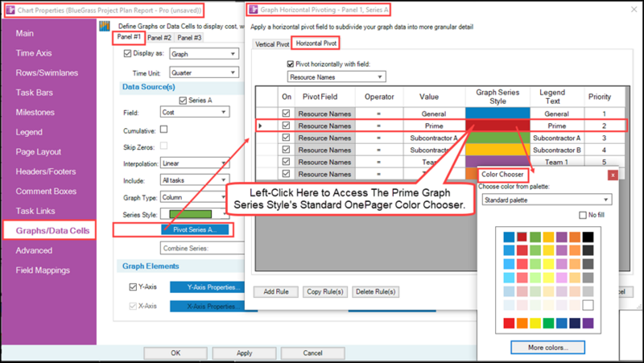Open the Series Style green dropdown
The height and width of the screenshot is (363, 644).
(x=195, y=214)
